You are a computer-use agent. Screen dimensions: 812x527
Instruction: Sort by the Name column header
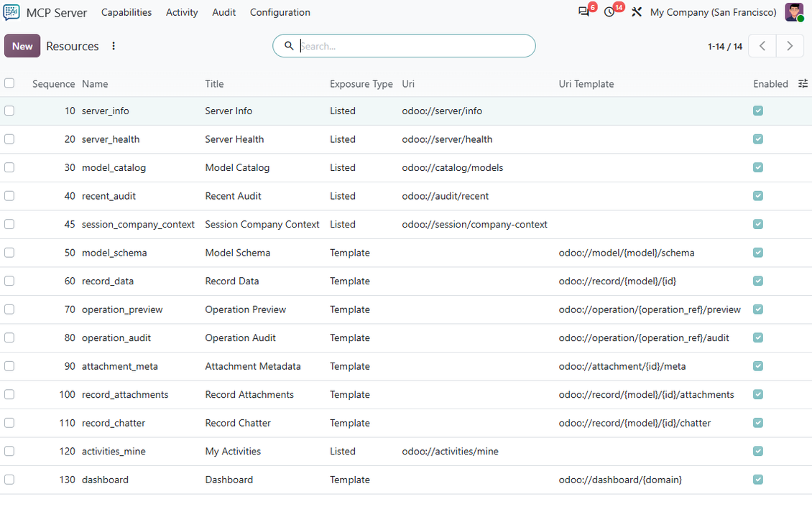tap(95, 84)
